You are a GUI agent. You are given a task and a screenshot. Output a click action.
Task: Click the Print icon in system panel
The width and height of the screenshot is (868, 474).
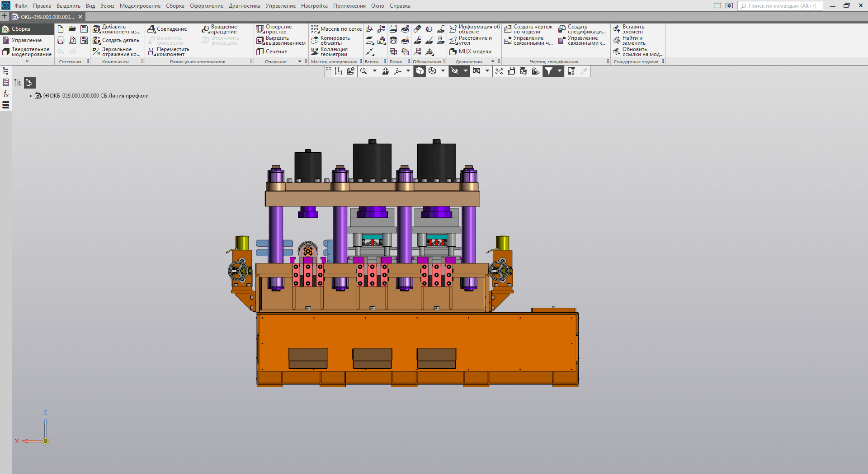61,41
